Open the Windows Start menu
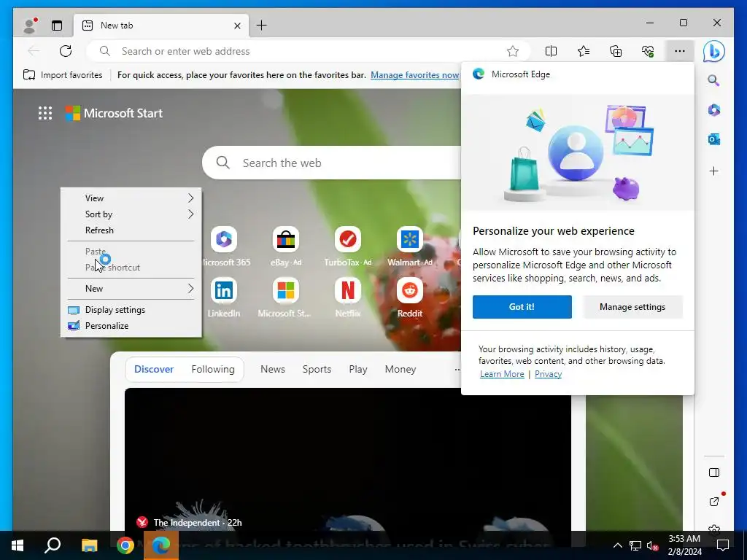The height and width of the screenshot is (560, 747). coord(18,545)
